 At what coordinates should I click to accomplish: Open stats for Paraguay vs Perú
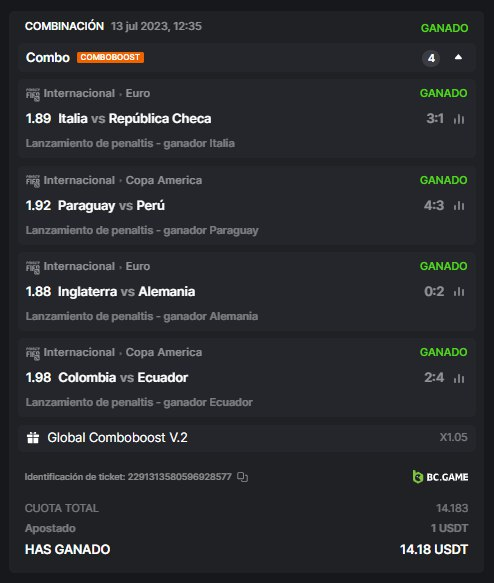459,206
